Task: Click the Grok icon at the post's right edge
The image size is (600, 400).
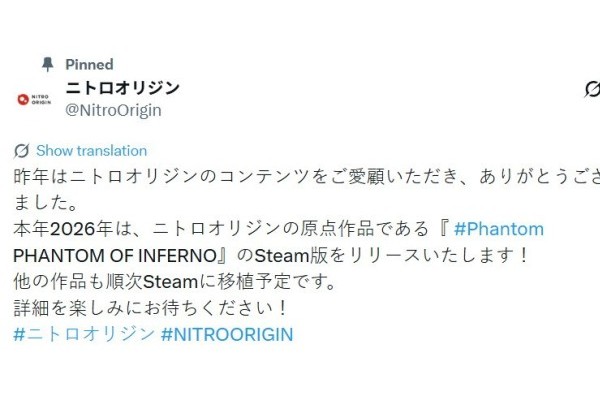Action: [x=591, y=90]
